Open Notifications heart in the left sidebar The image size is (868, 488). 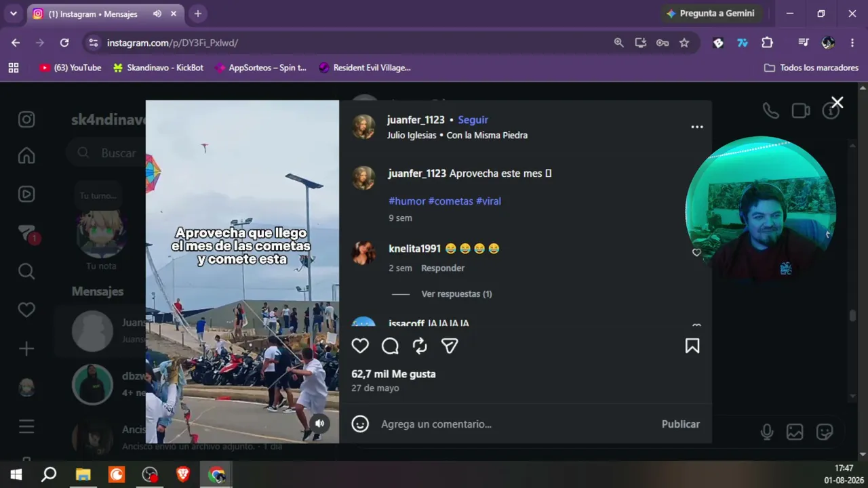26,310
